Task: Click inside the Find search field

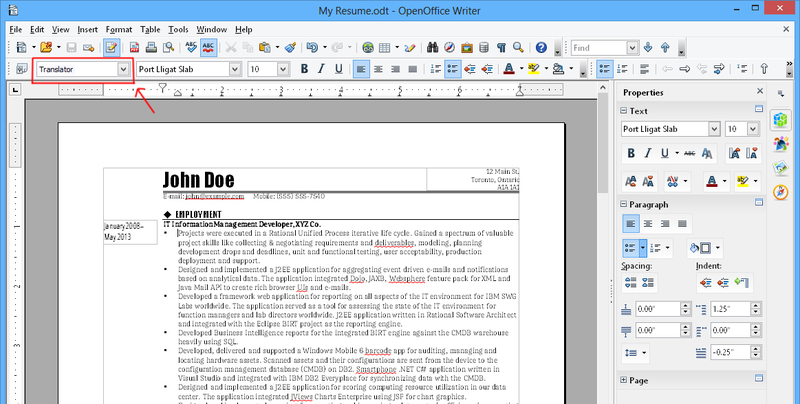Action: 600,48
